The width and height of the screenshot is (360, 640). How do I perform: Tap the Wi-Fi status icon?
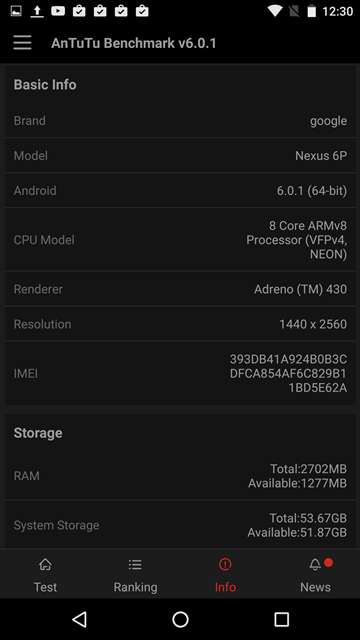coord(275,11)
